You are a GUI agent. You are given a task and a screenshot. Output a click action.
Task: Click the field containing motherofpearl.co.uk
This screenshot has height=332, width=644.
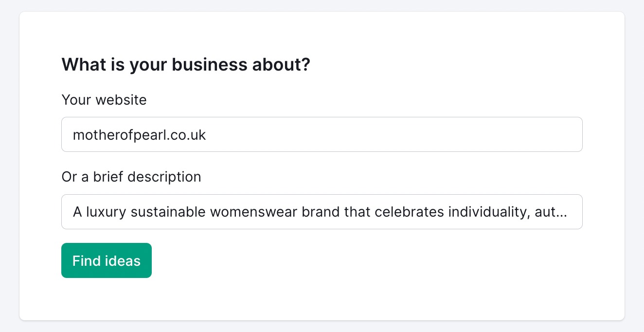322,134
